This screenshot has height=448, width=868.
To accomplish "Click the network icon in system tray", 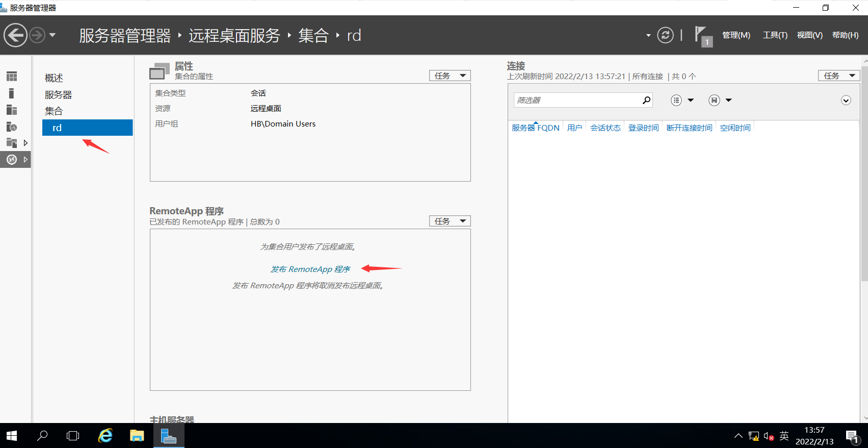I will (754, 436).
